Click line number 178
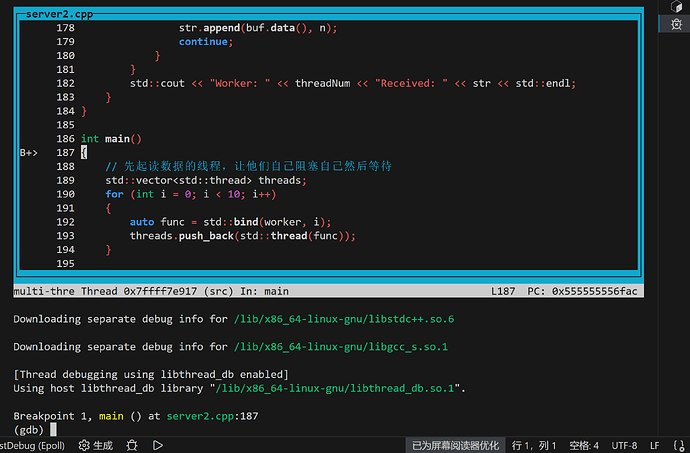This screenshot has width=690, height=453. point(66,28)
